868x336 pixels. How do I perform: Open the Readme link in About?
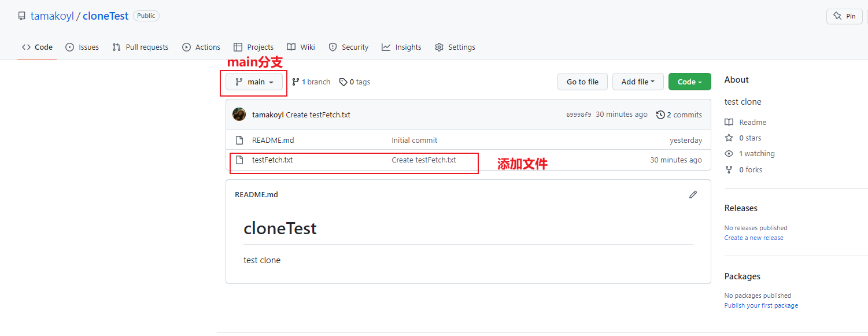[745, 123]
